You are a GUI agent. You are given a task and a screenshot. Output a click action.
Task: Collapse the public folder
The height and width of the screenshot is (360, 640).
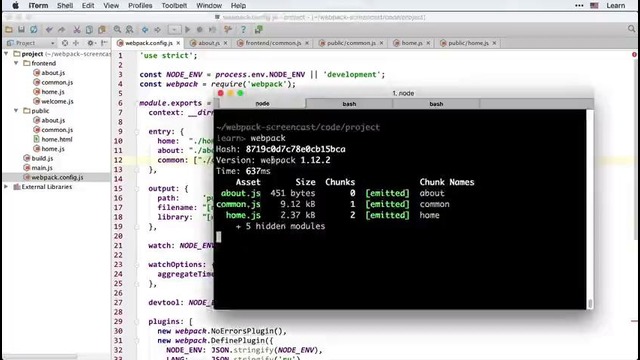(x=16, y=111)
